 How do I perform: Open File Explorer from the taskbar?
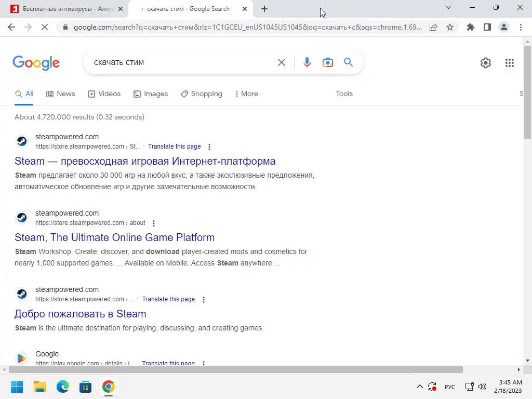point(39,387)
